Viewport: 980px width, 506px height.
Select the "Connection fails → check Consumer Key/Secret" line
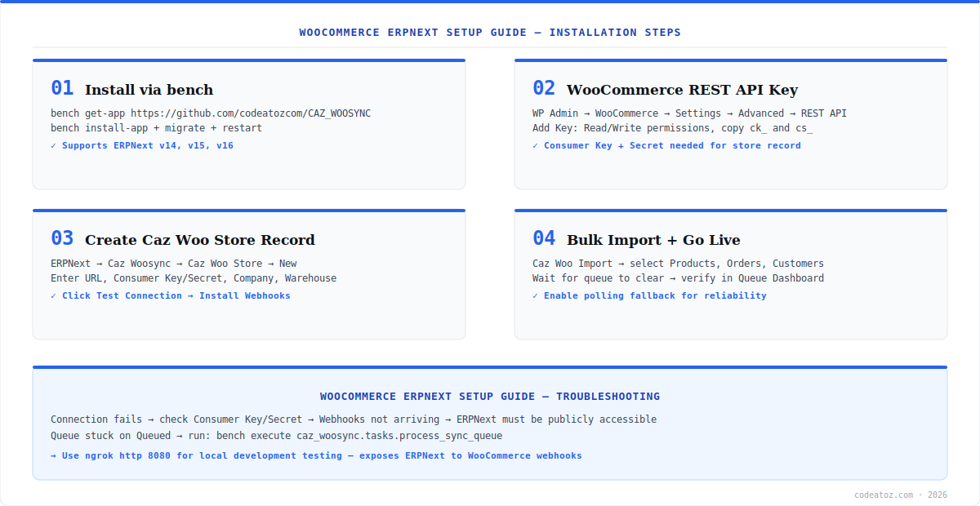[x=354, y=419]
